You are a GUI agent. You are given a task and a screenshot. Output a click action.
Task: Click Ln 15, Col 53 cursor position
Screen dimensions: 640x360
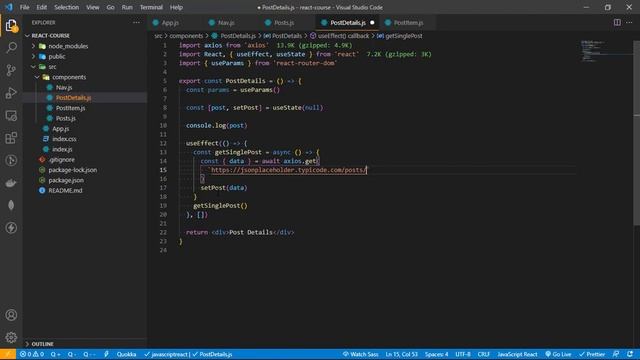tap(402, 354)
